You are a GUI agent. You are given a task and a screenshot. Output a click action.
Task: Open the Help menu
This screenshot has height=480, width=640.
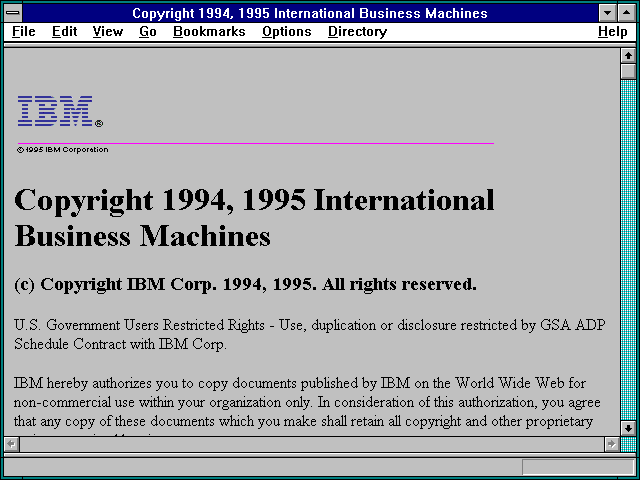pyautogui.click(x=613, y=31)
